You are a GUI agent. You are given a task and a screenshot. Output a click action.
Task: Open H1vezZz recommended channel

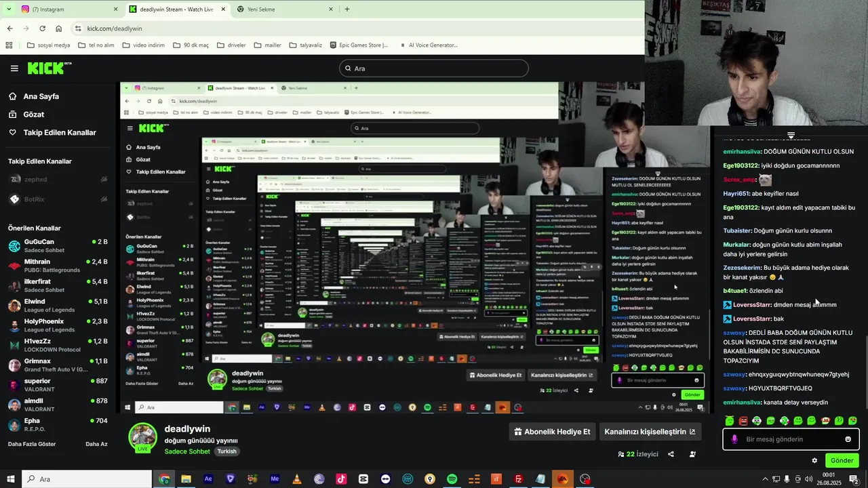tap(58, 345)
